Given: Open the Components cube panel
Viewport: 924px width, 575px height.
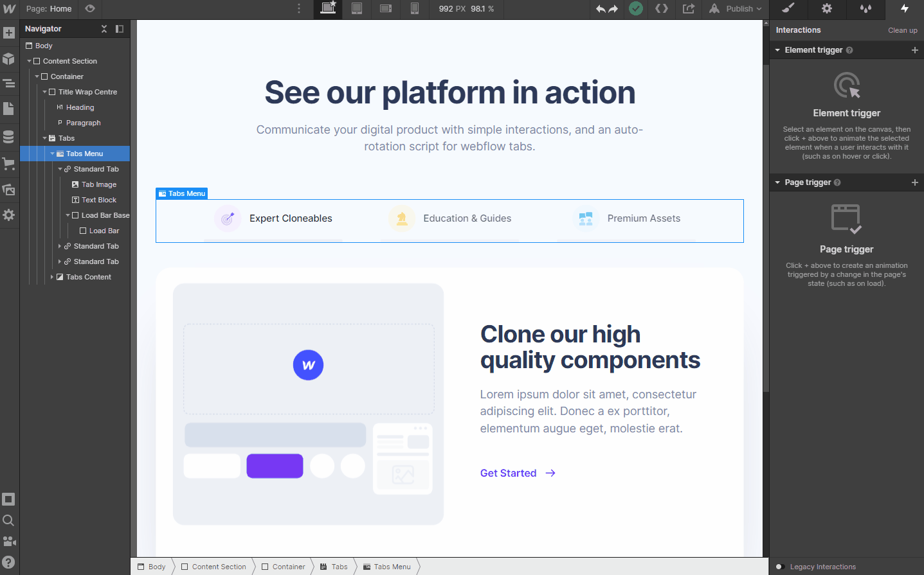Looking at the screenshot, I should (x=9, y=58).
